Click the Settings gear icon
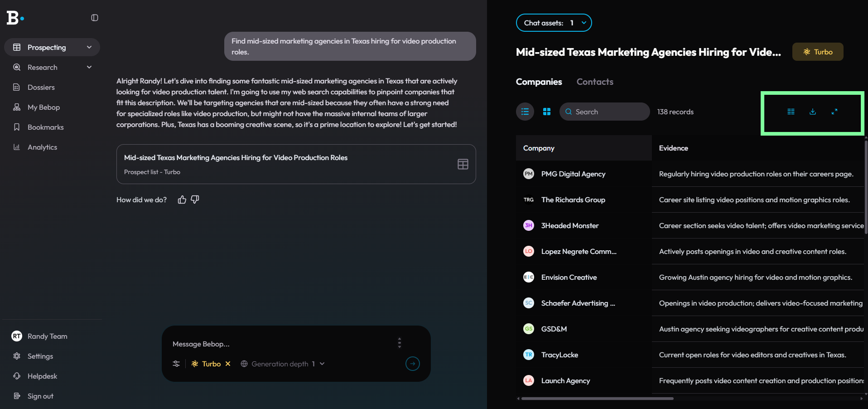Image resolution: width=868 pixels, height=409 pixels. tap(17, 356)
